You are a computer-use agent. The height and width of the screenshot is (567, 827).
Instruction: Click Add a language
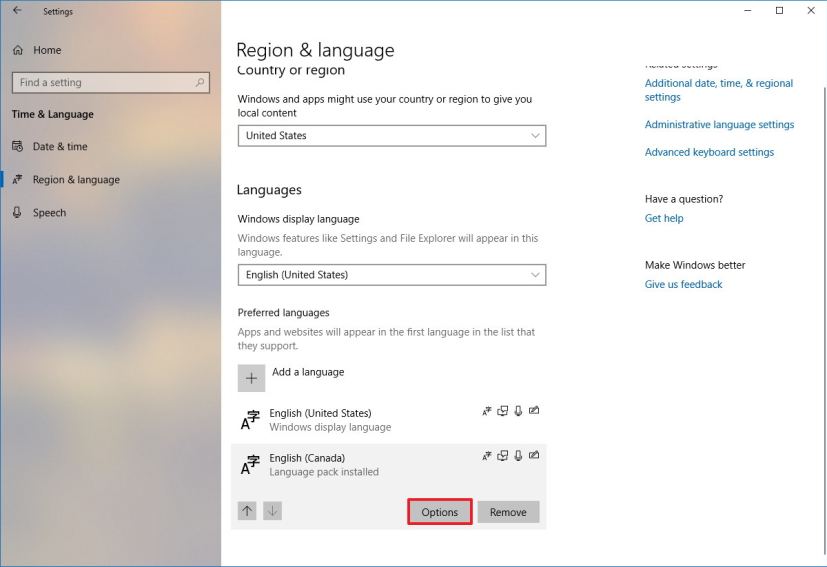tap(308, 372)
